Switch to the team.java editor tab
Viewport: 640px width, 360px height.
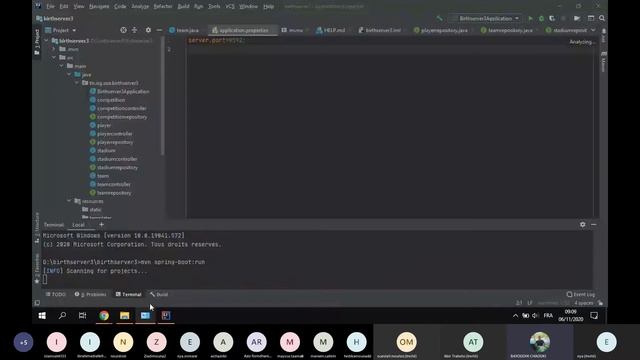click(x=184, y=30)
